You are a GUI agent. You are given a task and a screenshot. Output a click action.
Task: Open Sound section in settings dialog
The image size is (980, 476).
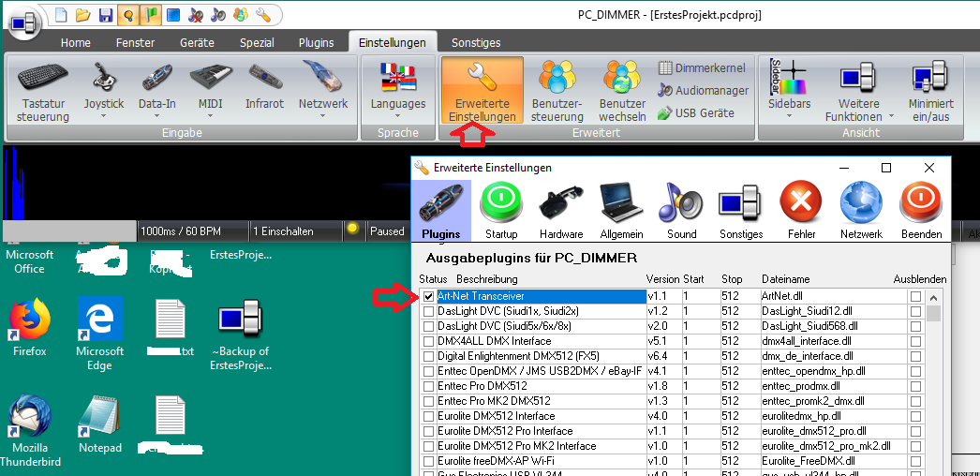pos(681,213)
